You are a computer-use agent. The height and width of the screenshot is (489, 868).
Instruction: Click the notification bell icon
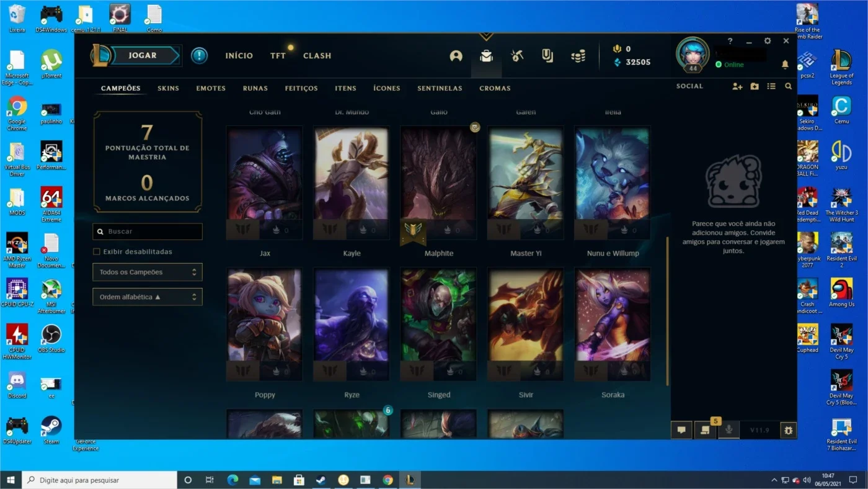coord(785,65)
